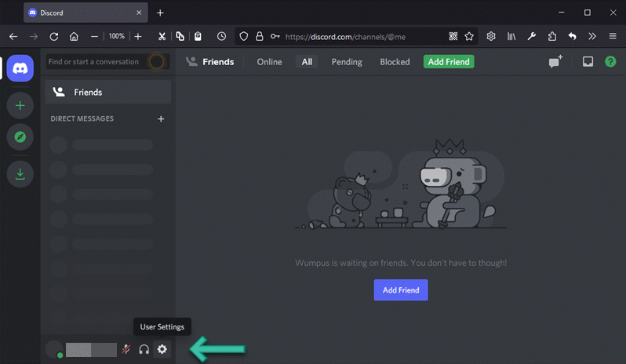View site security via the padlock icon
Viewport: 626px width, 364px height.
click(260, 37)
